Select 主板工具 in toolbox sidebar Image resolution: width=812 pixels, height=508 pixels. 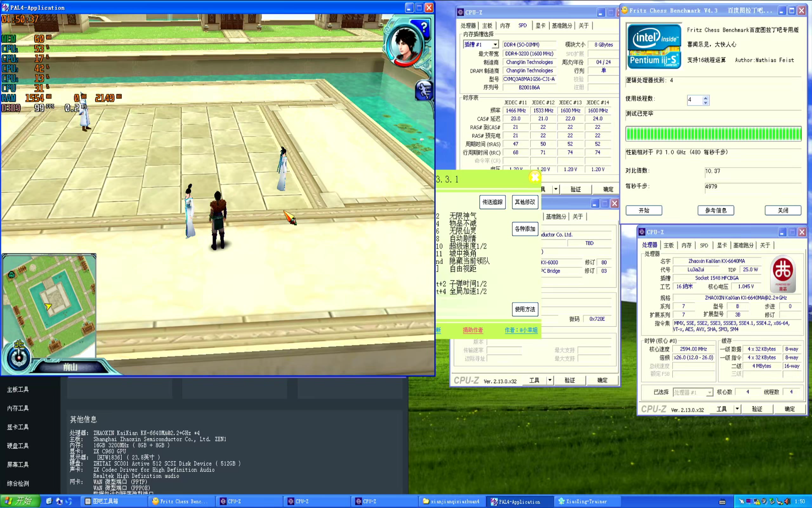pos(18,389)
